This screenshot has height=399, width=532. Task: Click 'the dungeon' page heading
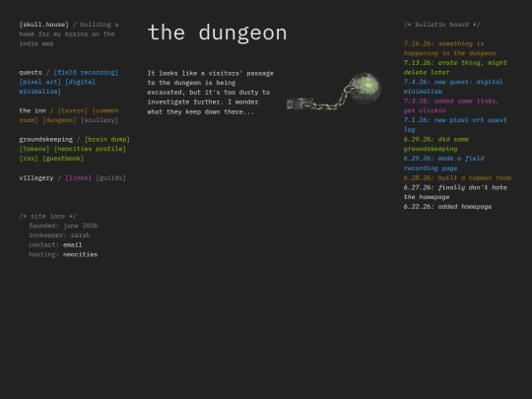(x=217, y=33)
